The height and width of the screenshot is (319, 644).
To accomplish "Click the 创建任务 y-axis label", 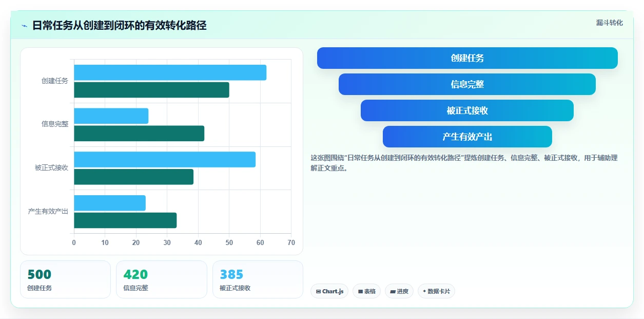I will (x=55, y=81).
